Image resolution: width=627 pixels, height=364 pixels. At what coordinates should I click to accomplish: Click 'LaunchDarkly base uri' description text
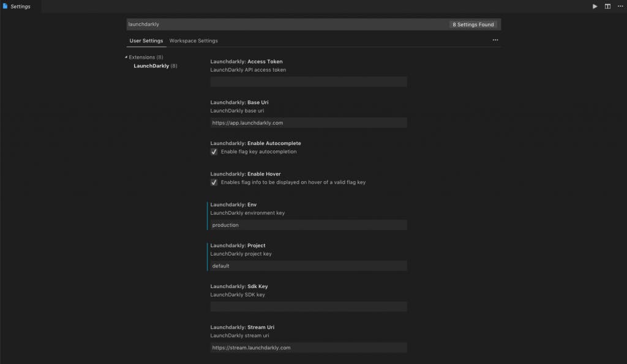(237, 111)
